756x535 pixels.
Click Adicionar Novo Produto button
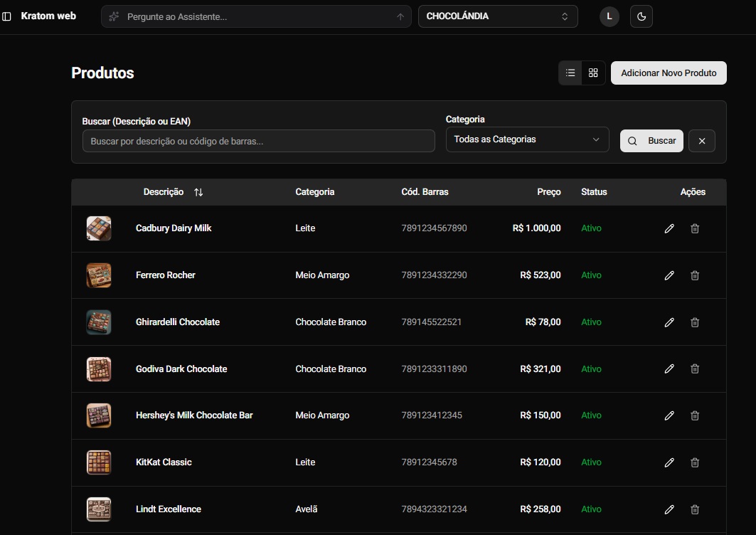[668, 73]
